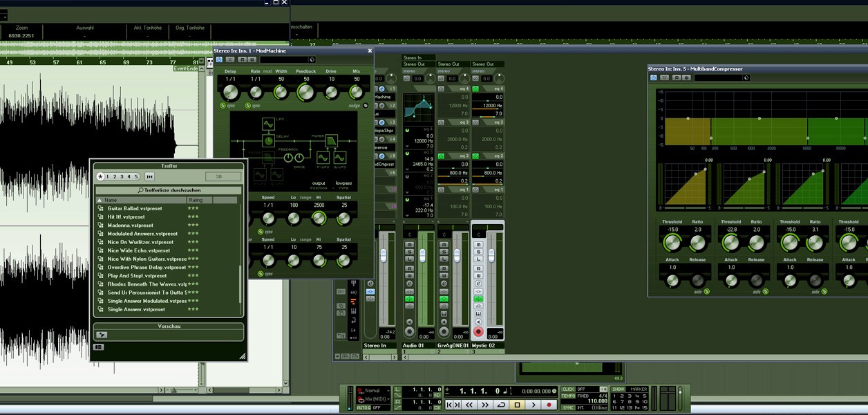Click layout icon at Treffer panel bottom-left
This screenshot has height=415, width=868.
coord(98,347)
